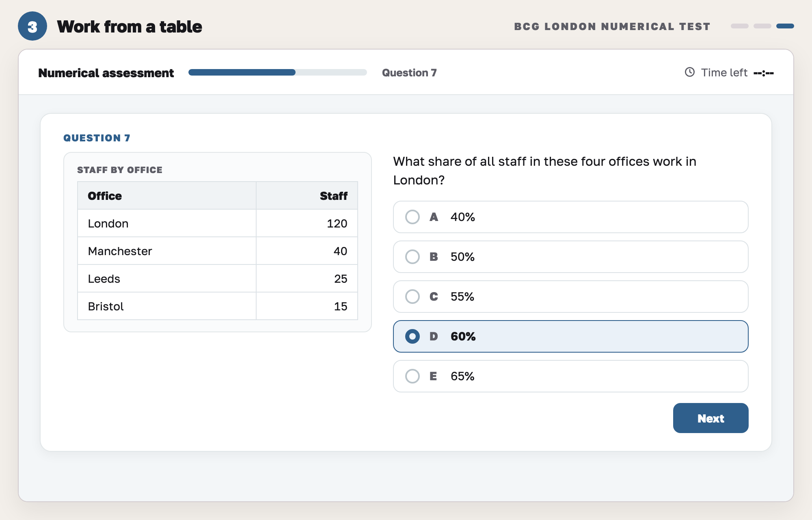Screen dimensions: 812x520
Task: Click the second step indicator pill
Action: point(762,26)
